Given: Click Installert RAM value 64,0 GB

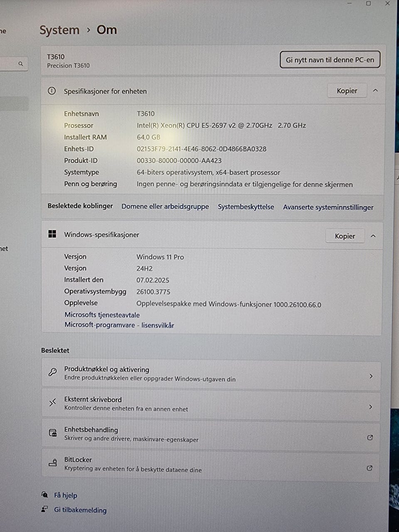Looking at the screenshot, I should point(148,137).
